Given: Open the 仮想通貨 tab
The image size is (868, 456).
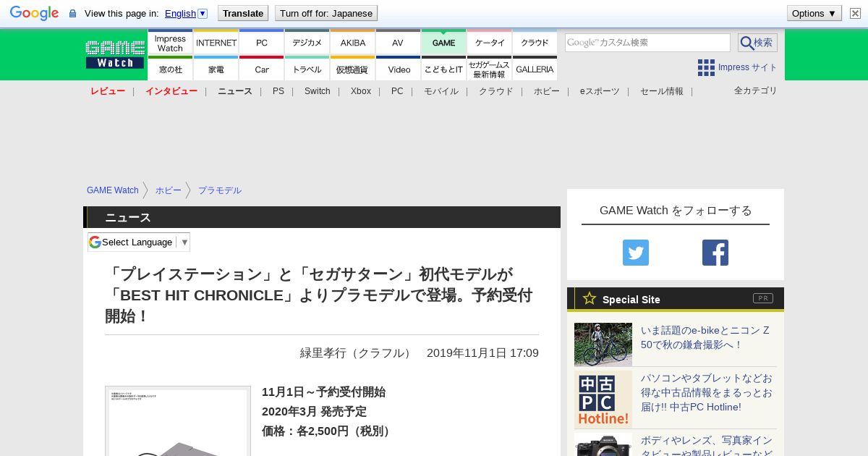Looking at the screenshot, I should pyautogui.click(x=353, y=69).
